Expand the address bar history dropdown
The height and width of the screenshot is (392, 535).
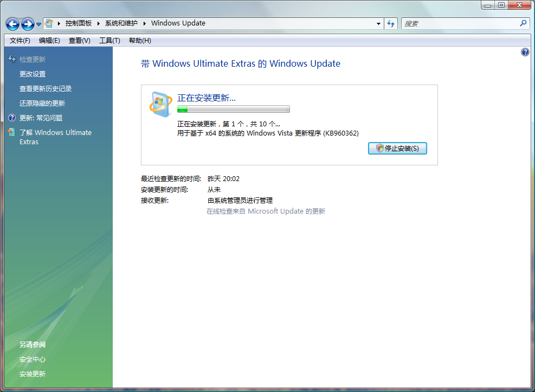(379, 24)
